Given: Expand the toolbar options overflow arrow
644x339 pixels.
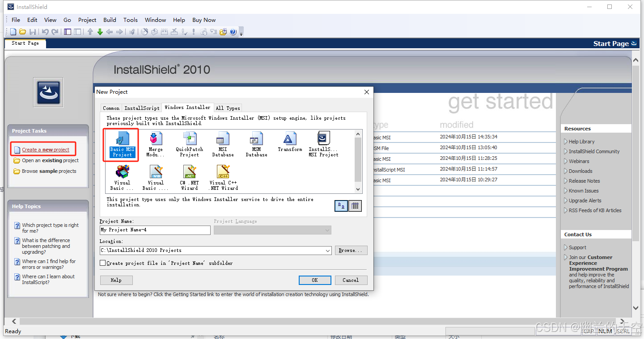Looking at the screenshot, I should tap(241, 33).
